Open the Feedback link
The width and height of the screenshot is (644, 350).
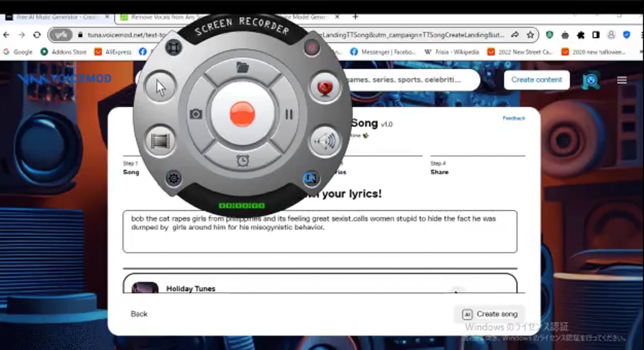(514, 118)
